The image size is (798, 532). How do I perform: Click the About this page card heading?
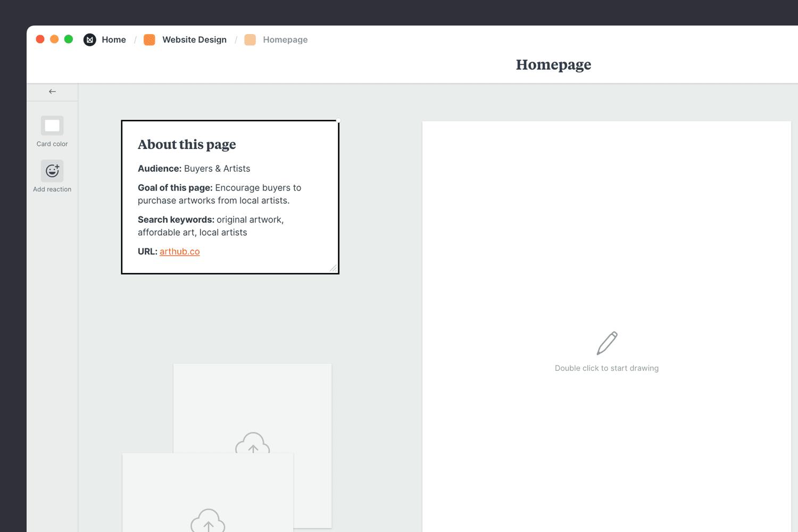pos(187,144)
